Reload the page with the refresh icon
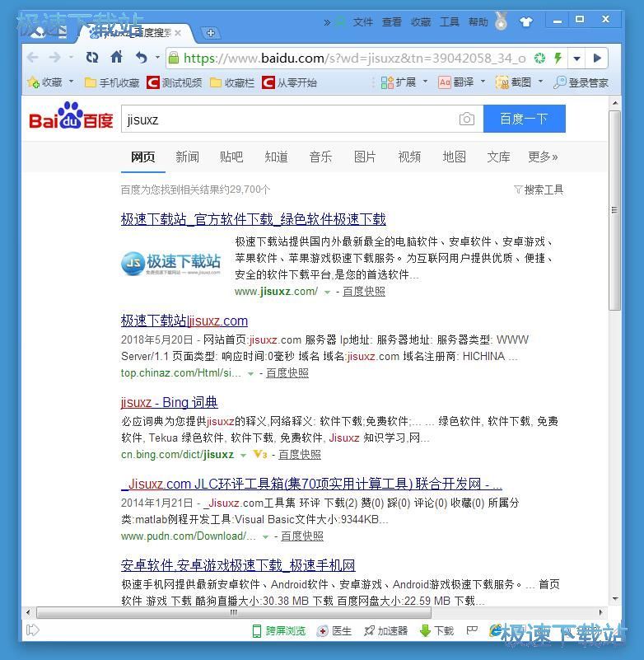This screenshot has height=660, width=644. click(x=92, y=58)
